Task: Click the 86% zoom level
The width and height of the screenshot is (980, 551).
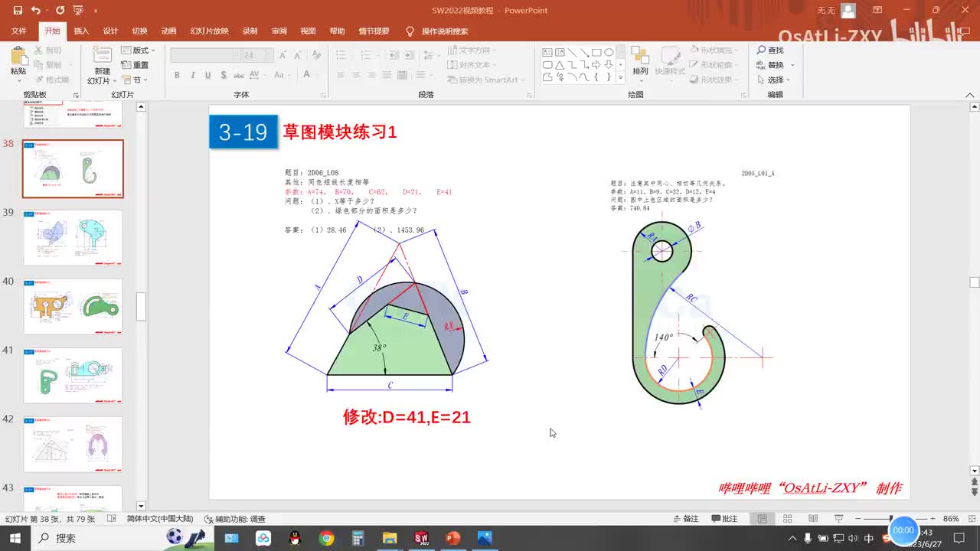Action: [951, 519]
